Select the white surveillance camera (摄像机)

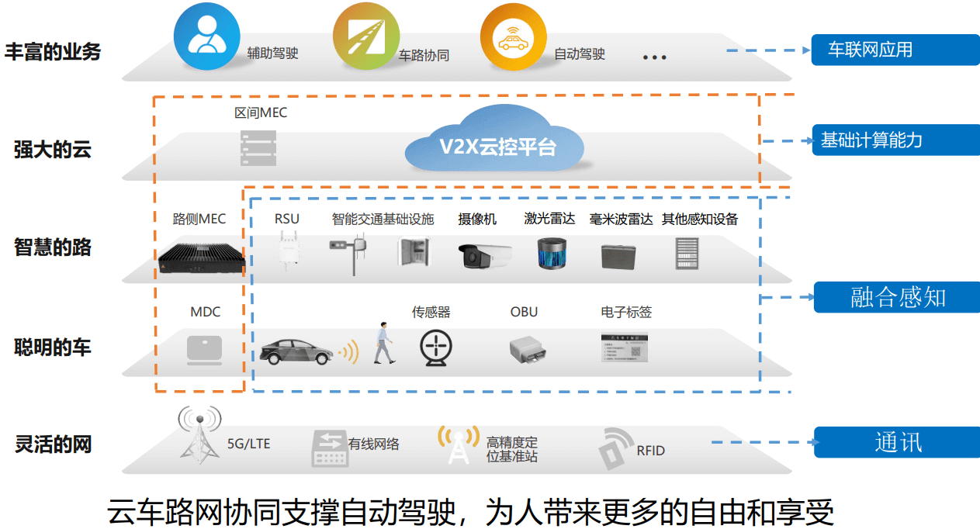pos(486,256)
